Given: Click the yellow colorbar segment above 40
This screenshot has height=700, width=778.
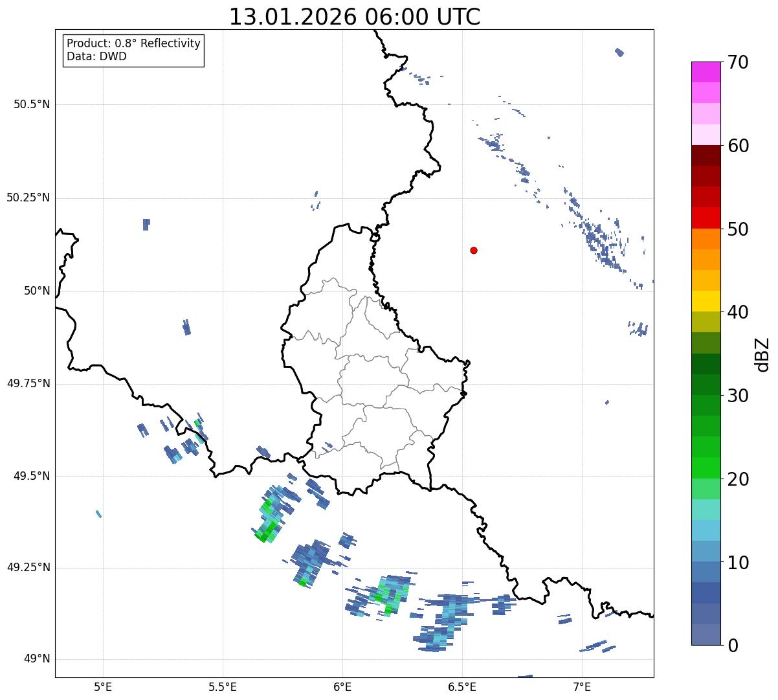Looking at the screenshot, I should click(x=706, y=302).
